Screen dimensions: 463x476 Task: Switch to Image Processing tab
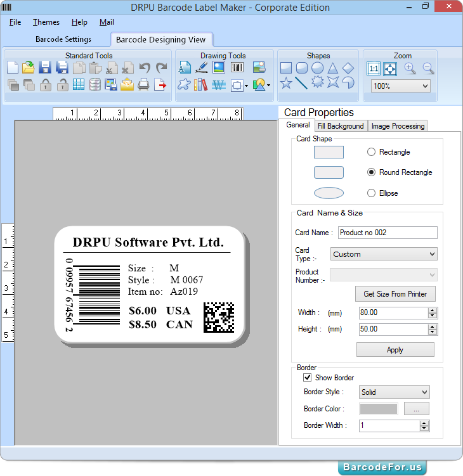[398, 126]
